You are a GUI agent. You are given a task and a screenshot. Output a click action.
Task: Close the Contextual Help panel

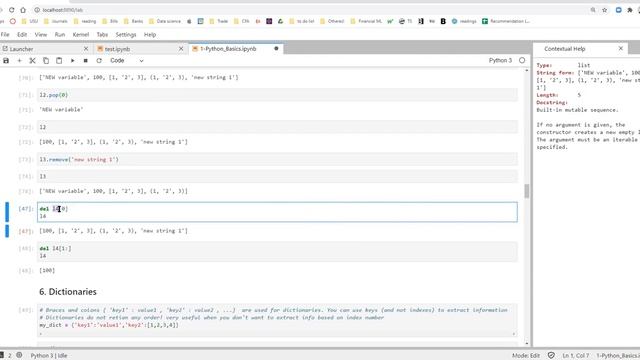click(x=621, y=49)
